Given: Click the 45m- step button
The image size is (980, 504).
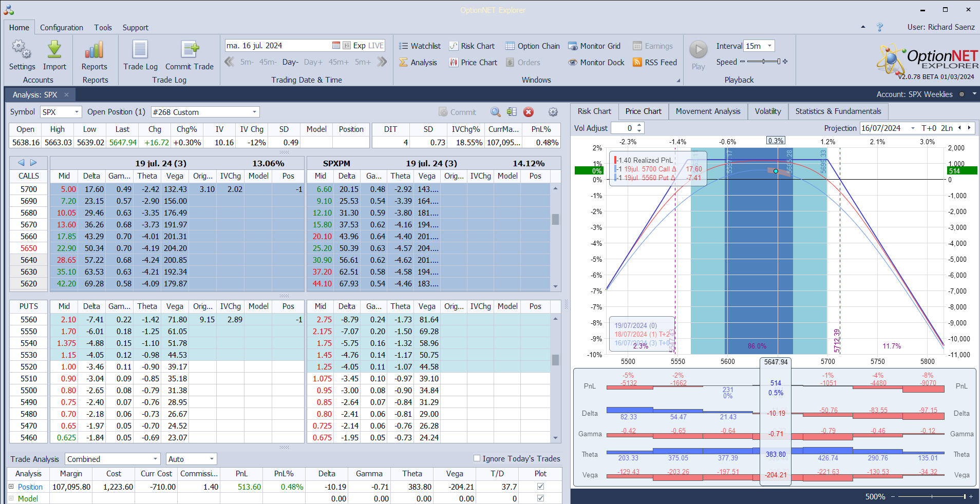Looking at the screenshot, I should tap(268, 62).
